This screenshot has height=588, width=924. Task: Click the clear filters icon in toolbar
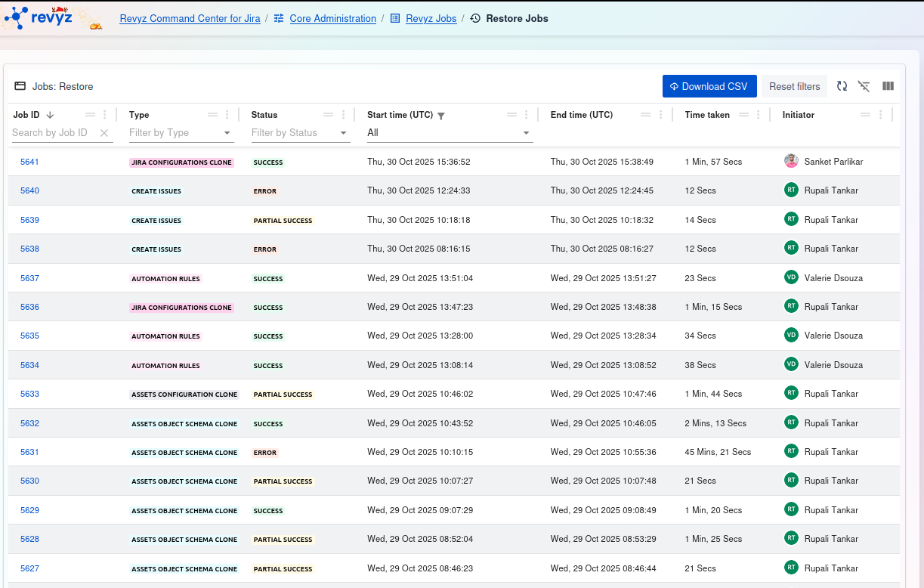[x=864, y=86]
